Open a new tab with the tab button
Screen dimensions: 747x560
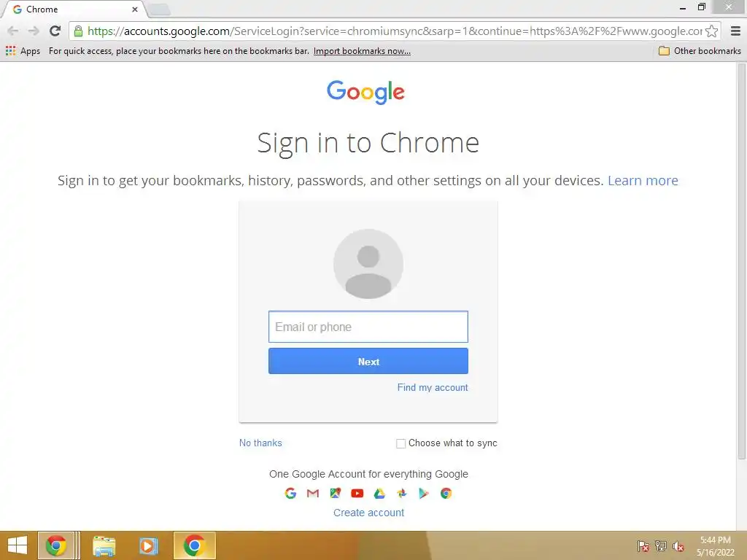pyautogui.click(x=159, y=9)
